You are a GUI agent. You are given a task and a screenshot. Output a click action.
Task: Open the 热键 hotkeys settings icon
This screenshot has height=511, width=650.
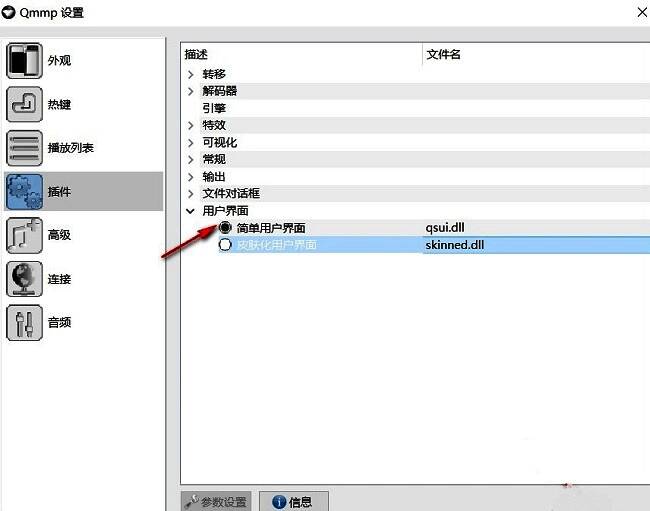(24, 104)
